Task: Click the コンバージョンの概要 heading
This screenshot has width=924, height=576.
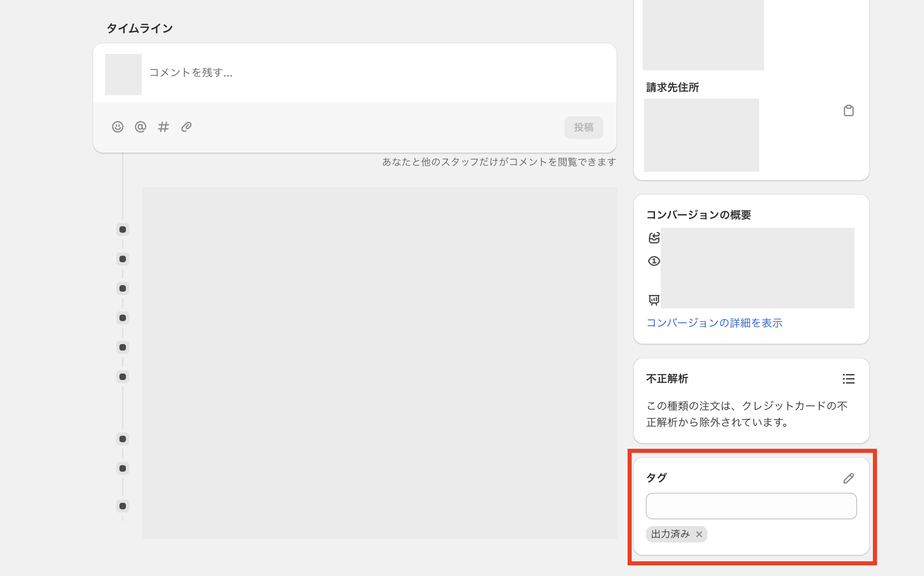Action: (x=698, y=215)
